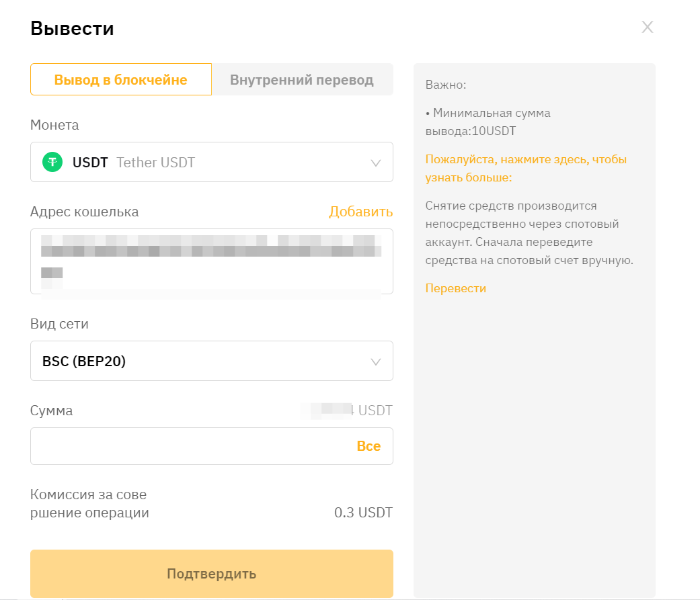Click the Подтвердить button
The width and height of the screenshot is (700, 600).
point(211,574)
